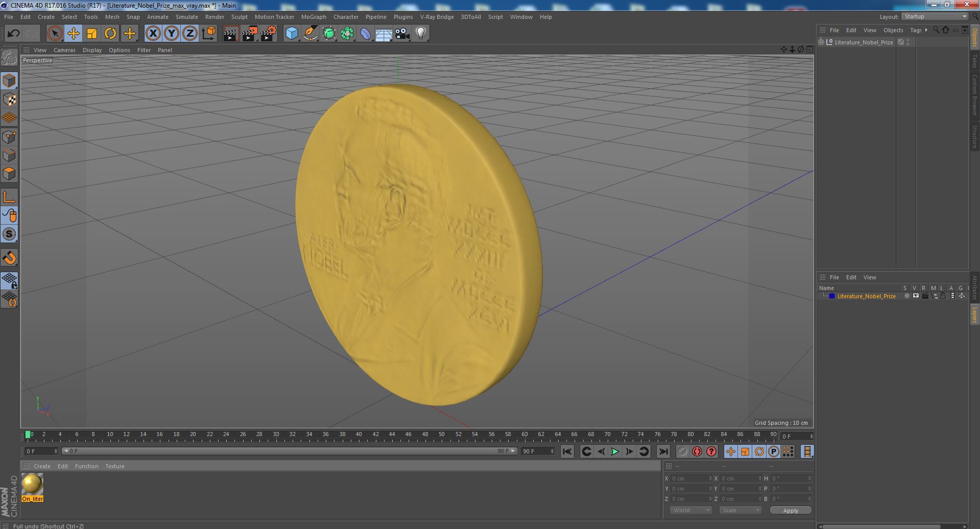980x529 pixels.
Task: Open the Scale mode dropdown
Action: tap(740, 510)
